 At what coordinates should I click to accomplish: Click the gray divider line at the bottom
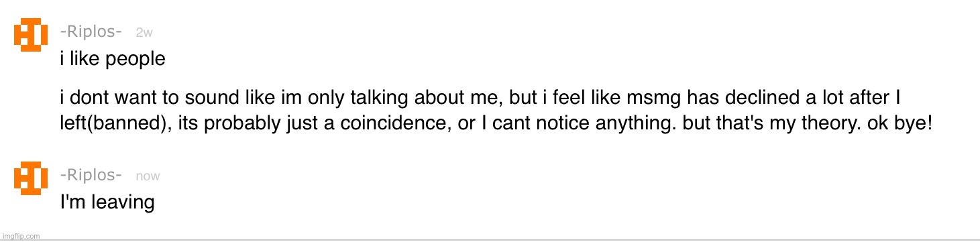click(490, 240)
